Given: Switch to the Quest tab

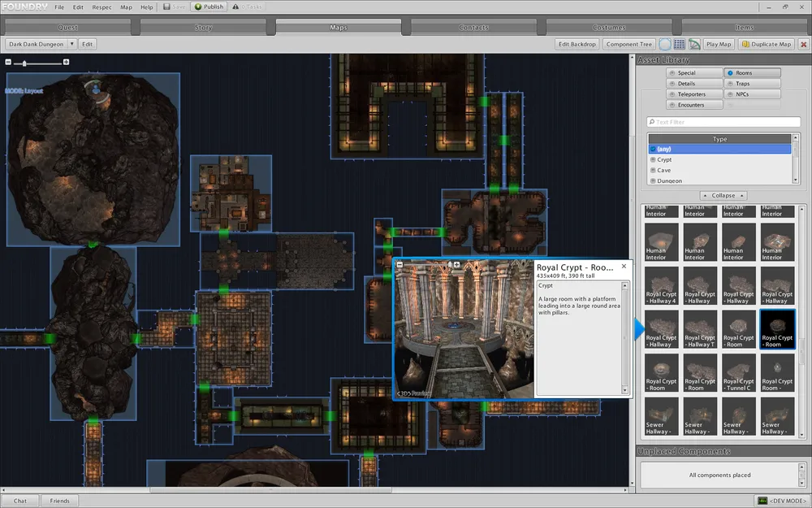Looking at the screenshot, I should coord(68,27).
